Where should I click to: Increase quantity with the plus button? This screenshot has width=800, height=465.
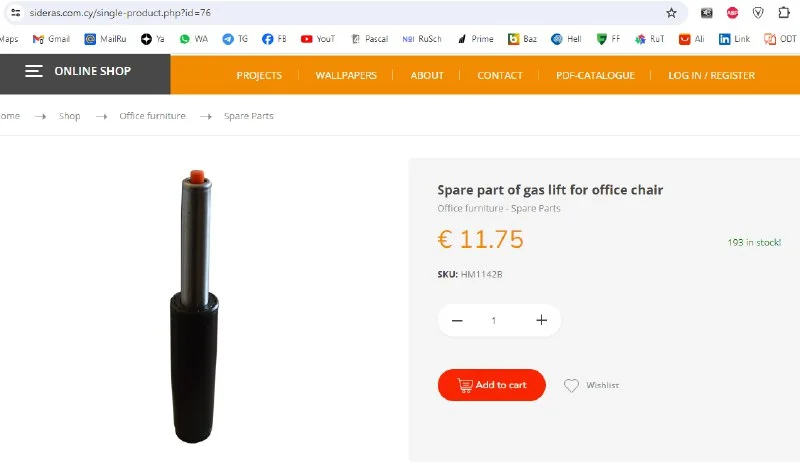click(541, 320)
